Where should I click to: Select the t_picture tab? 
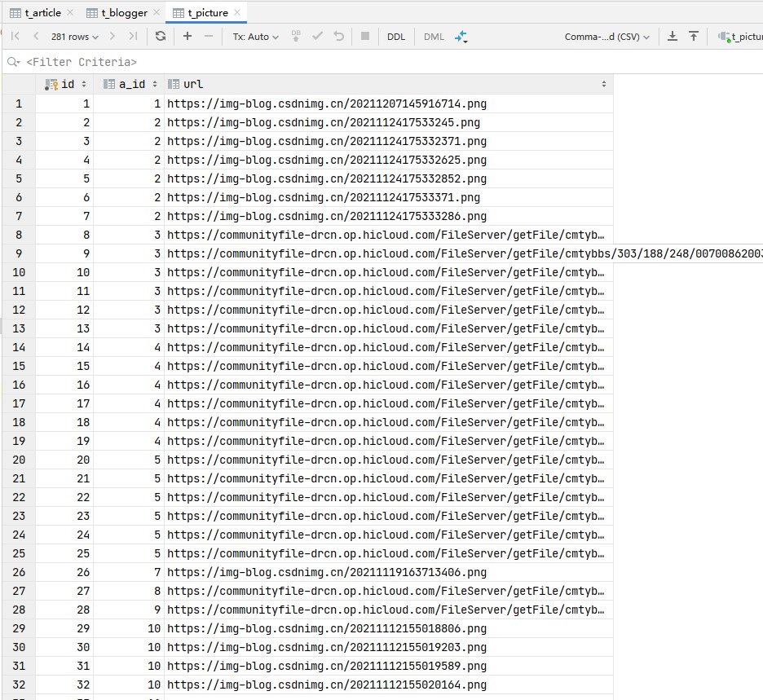tap(208, 13)
